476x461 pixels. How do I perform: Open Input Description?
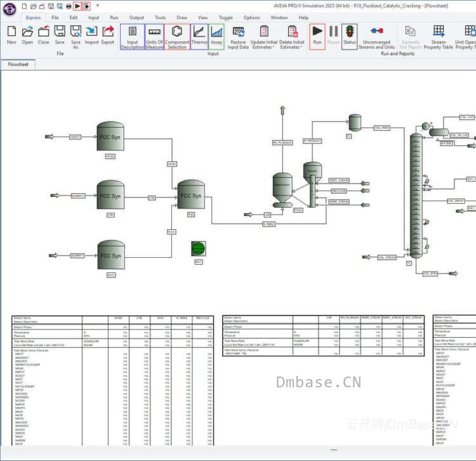133,37
